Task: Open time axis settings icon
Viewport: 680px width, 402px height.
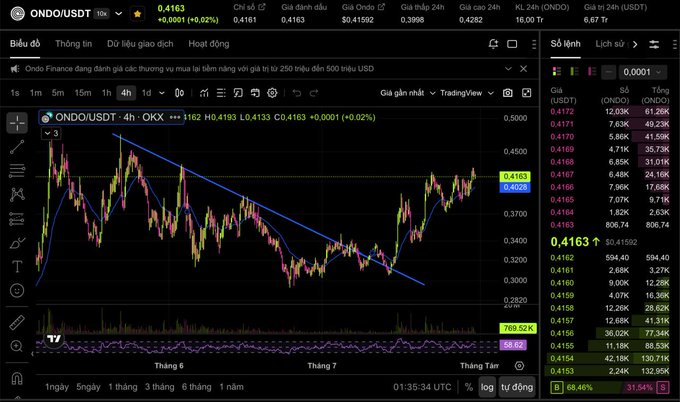Action: click(x=519, y=366)
